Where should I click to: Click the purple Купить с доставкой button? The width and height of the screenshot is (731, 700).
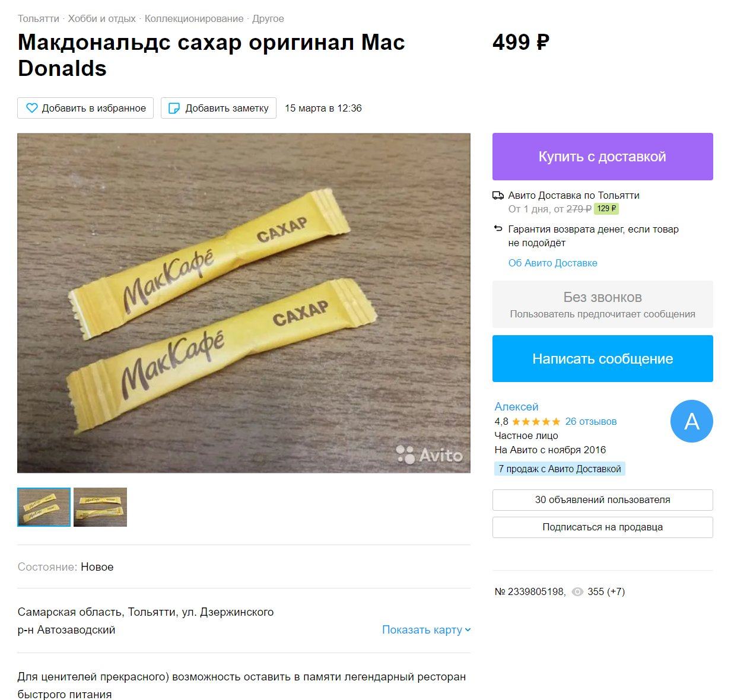(x=602, y=157)
